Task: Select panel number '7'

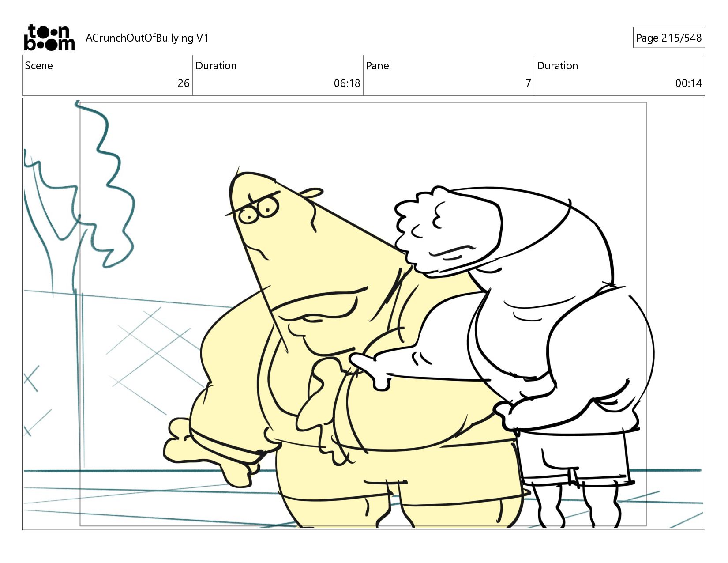Action: [528, 83]
